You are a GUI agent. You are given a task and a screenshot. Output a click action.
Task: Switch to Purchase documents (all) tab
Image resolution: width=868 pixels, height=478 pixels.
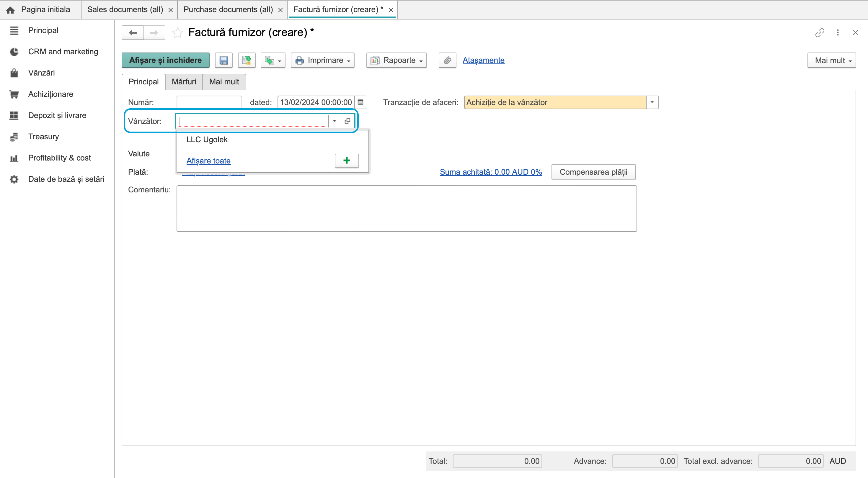click(228, 9)
